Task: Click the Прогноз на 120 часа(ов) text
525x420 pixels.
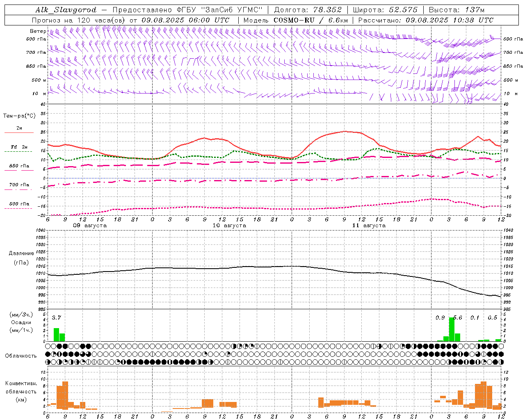Action: [x=79, y=20]
